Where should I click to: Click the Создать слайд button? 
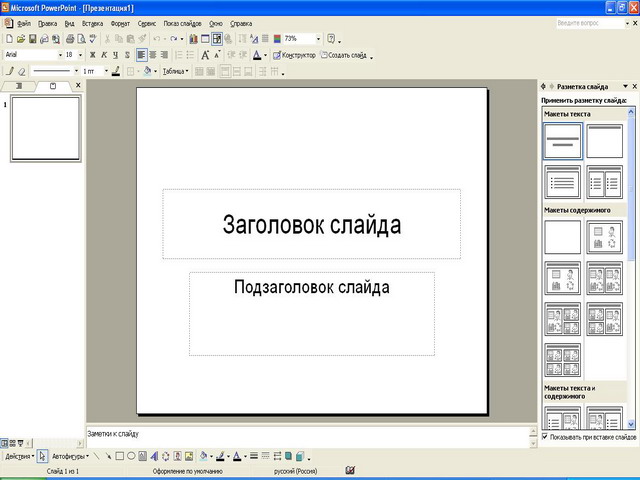[x=343, y=55]
